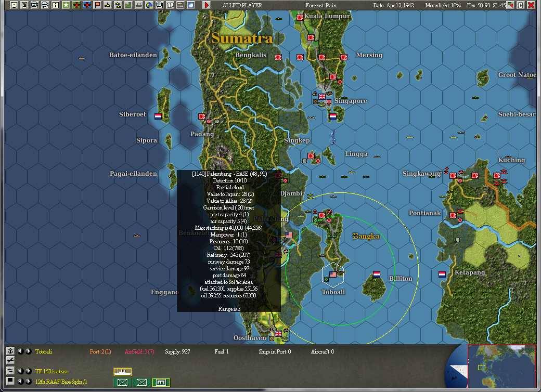Click the 'Port: 2(1)' value
This screenshot has width=541, height=392.
[100, 351]
